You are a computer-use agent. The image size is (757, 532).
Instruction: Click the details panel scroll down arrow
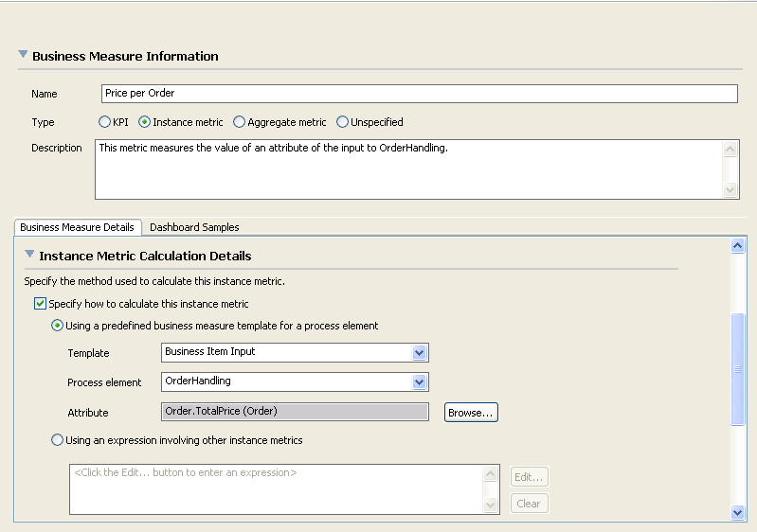(x=738, y=512)
